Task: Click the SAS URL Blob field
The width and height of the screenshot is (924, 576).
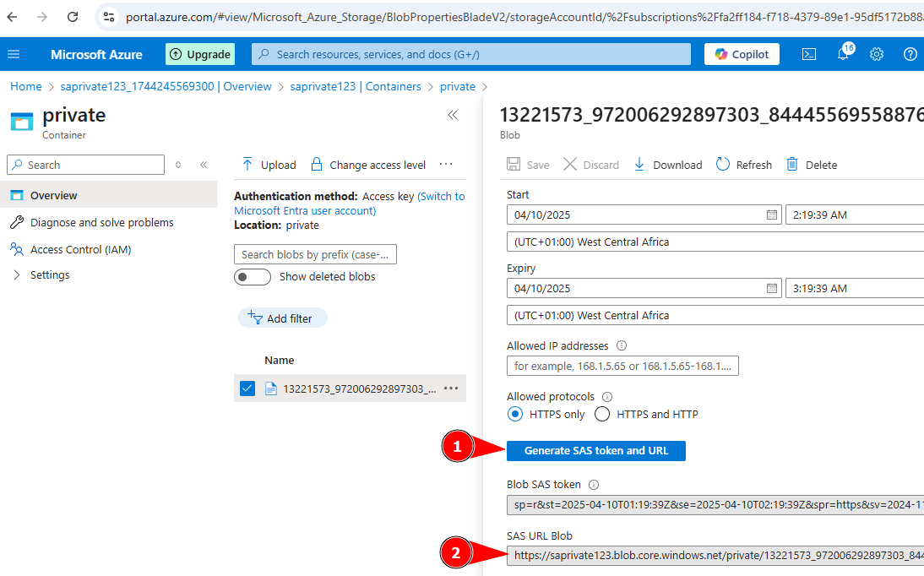Action: click(x=715, y=556)
